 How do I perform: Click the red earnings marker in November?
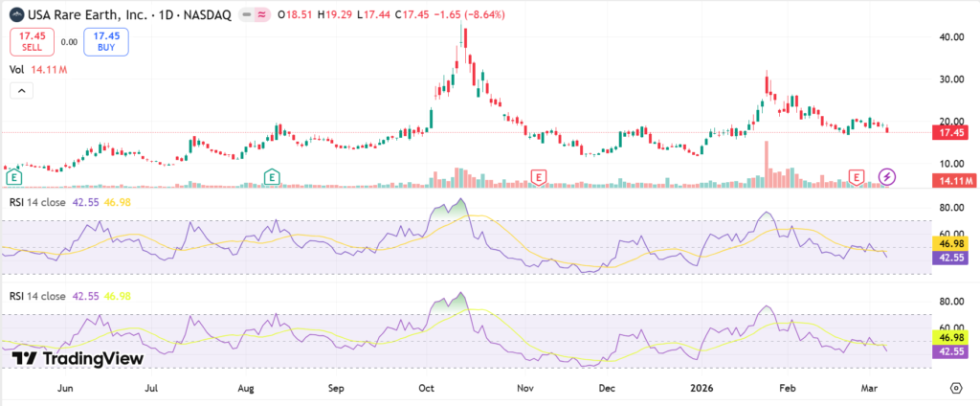coord(540,176)
